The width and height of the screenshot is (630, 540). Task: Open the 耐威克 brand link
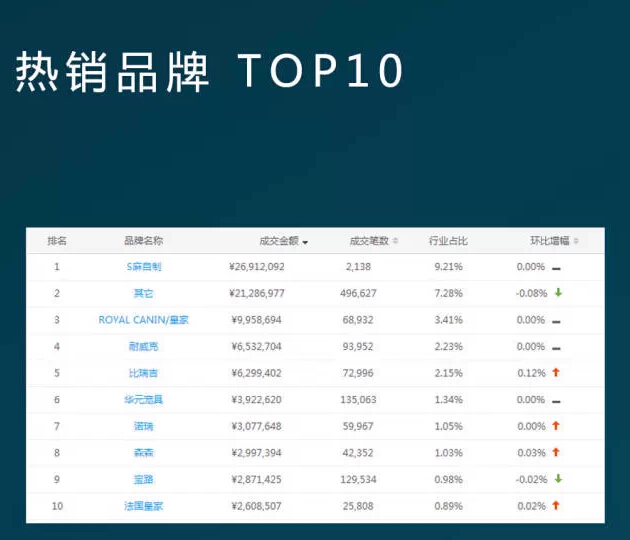tap(143, 346)
